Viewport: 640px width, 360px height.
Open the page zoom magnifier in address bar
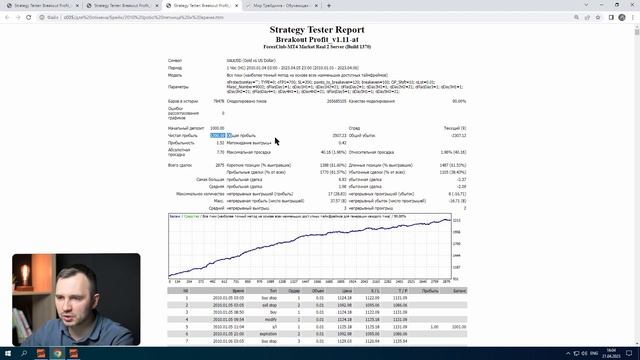(x=576, y=18)
